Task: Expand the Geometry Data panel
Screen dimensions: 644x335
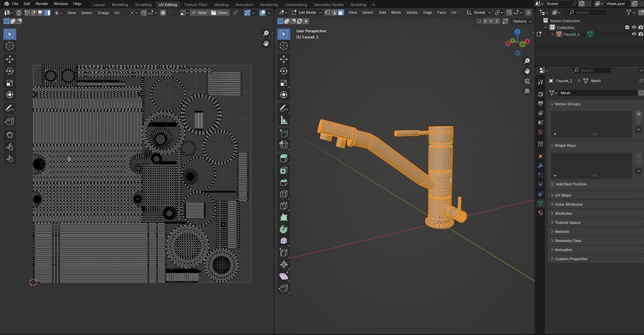Action: point(595,241)
